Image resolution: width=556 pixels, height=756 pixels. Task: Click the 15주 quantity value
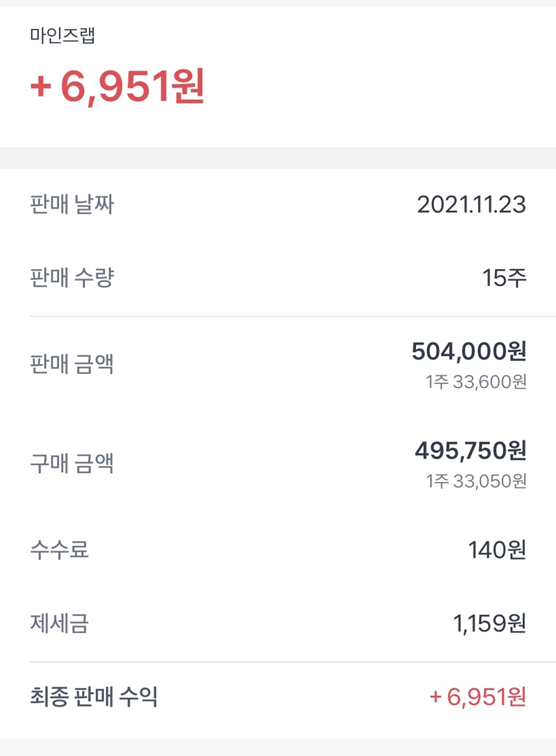pos(504,278)
